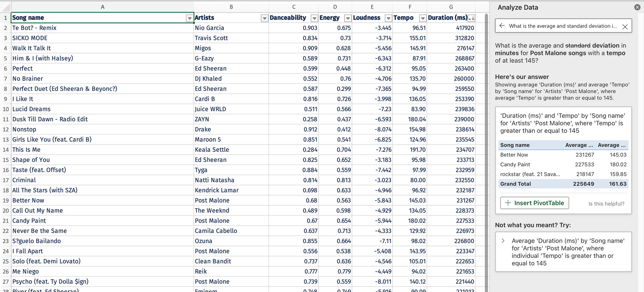Select the suggested query about individual Tempo
This screenshot has height=292, width=644.
point(563,252)
